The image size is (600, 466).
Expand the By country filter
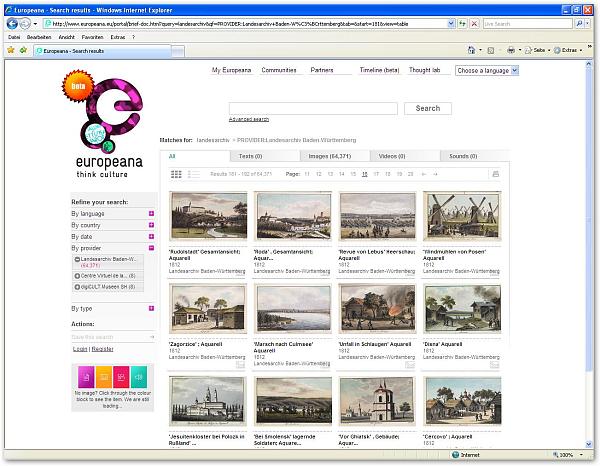152,225
